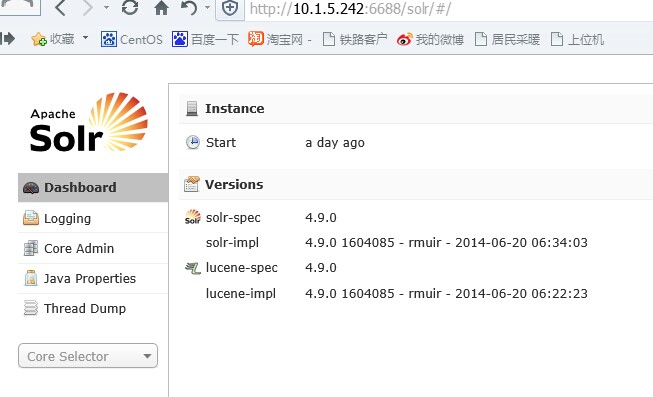The height and width of the screenshot is (397, 653).
Task: Select the 'a day ago' start value
Action: [335, 143]
